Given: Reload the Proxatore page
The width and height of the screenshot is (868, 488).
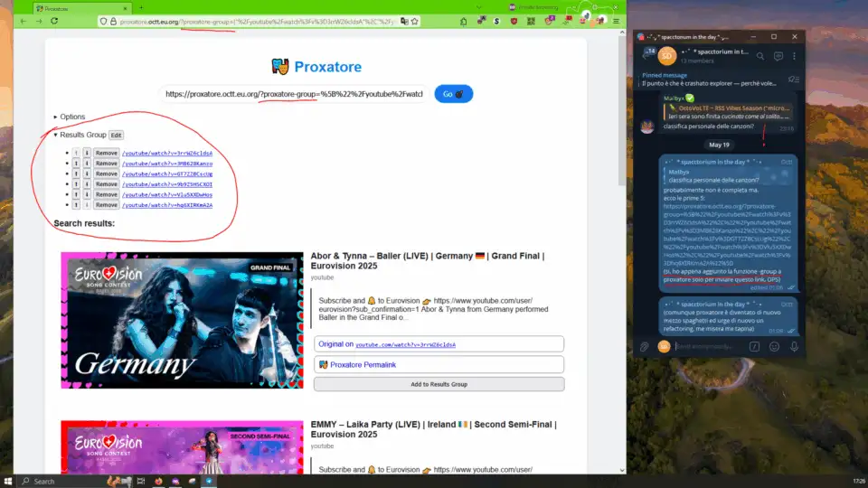Looking at the screenshot, I should [x=54, y=21].
